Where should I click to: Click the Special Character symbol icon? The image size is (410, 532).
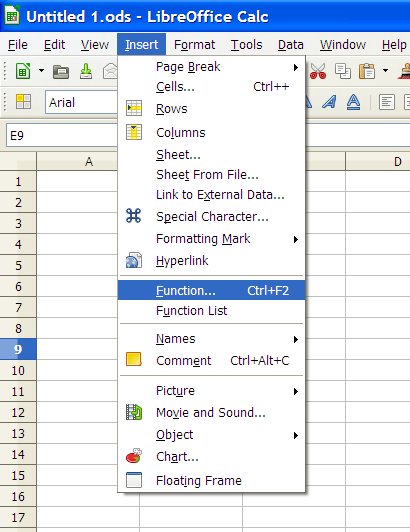coord(133,215)
